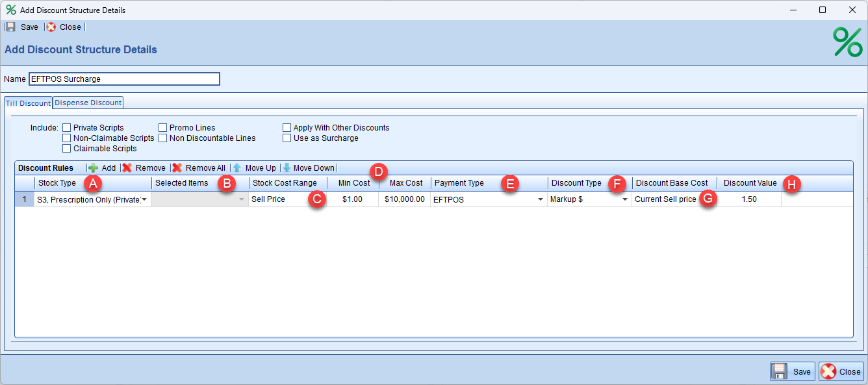Enable the Private Scripts checkbox
The width and height of the screenshot is (868, 385).
pyautogui.click(x=67, y=128)
